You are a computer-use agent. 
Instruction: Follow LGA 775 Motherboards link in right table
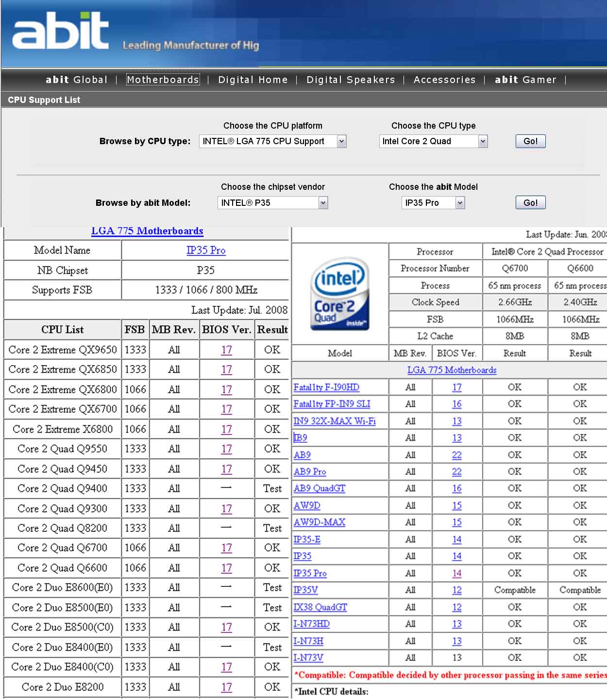pos(452,370)
